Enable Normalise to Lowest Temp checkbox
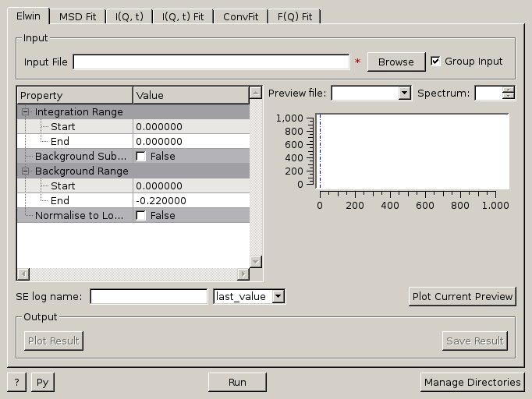The image size is (532, 399). tap(141, 215)
